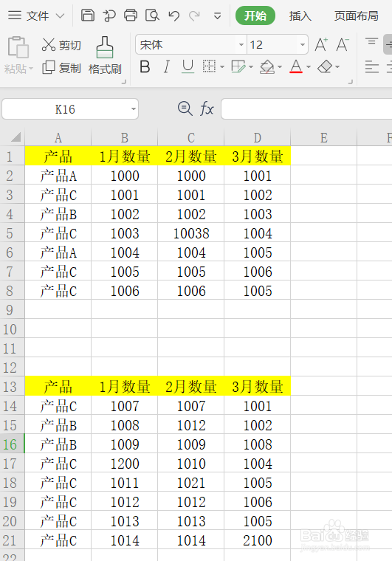
Task: Switch to the 插入 ribbon tab
Action: coord(300,16)
